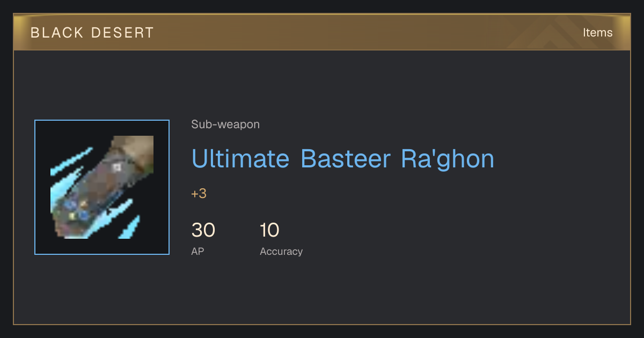Click the AP stat label
This screenshot has width=644, height=338.
[197, 251]
